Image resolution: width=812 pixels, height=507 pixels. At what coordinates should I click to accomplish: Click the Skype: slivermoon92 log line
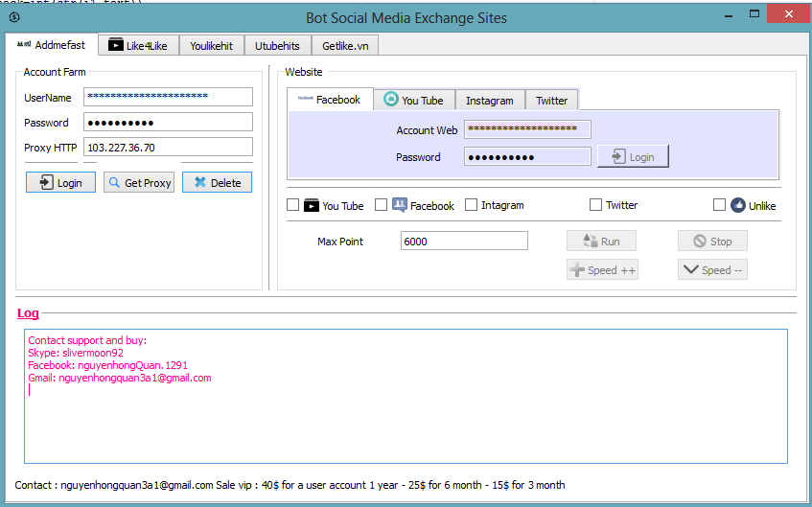pos(76,353)
